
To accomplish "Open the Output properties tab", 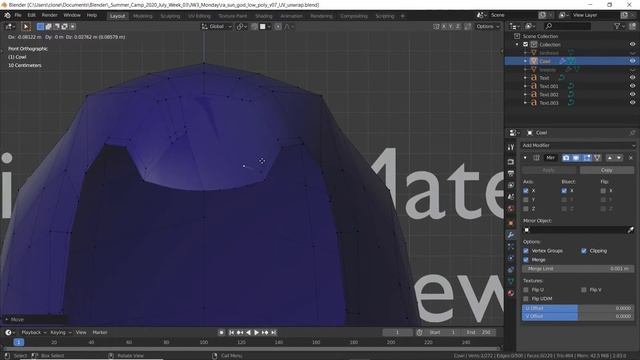I will (511, 174).
